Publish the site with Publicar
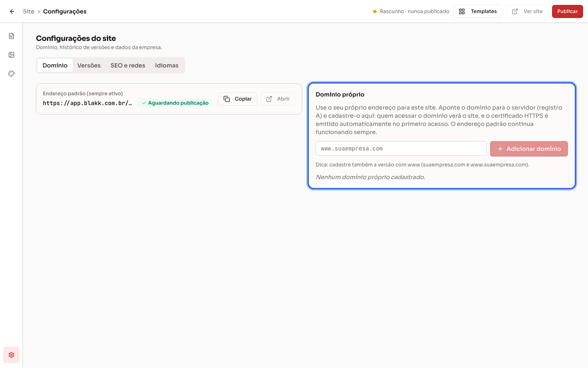588x368 pixels. [568, 11]
